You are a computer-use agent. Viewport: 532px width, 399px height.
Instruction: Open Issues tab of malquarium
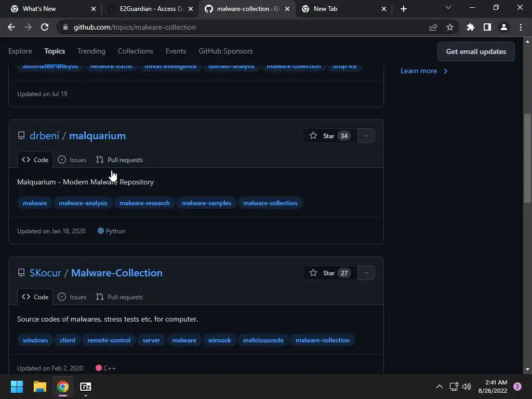click(x=72, y=160)
